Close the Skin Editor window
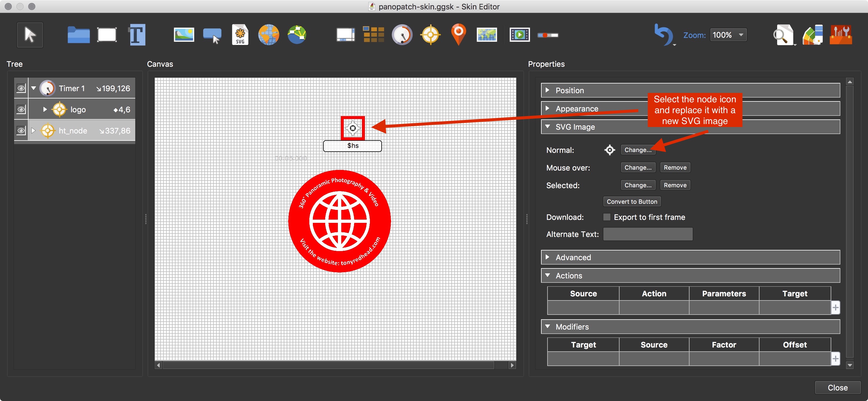 [x=837, y=387]
